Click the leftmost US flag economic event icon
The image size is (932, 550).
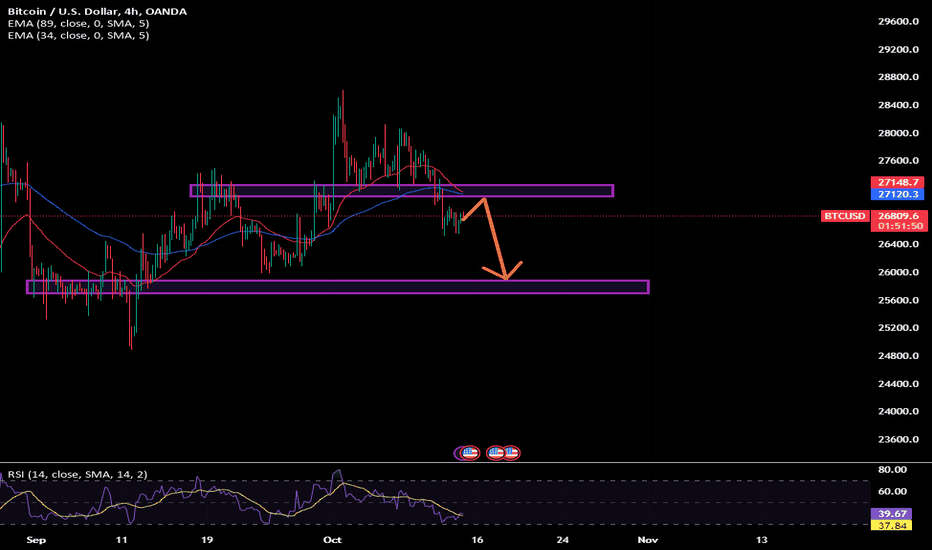click(x=470, y=453)
